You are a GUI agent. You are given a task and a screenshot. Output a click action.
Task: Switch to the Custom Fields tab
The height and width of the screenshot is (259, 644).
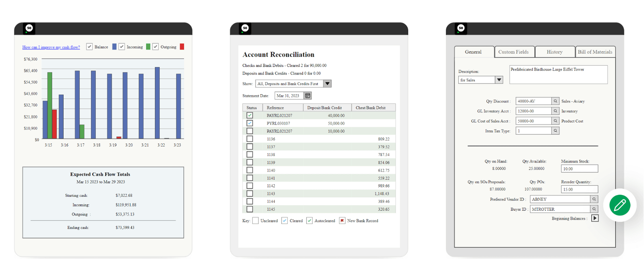pyautogui.click(x=514, y=52)
